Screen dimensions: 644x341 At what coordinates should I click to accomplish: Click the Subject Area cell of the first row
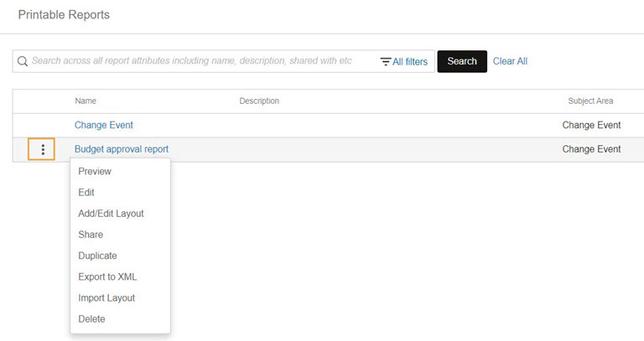click(591, 125)
